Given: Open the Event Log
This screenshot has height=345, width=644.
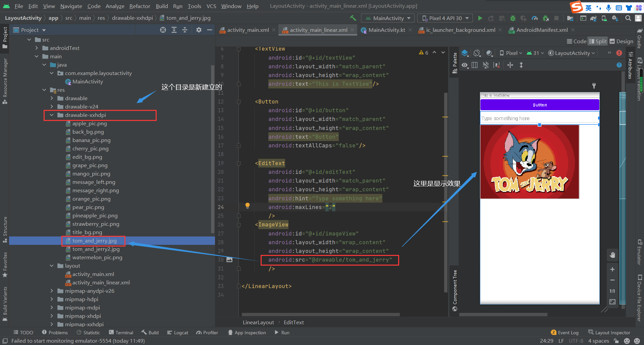Looking at the screenshot, I should click(x=565, y=332).
